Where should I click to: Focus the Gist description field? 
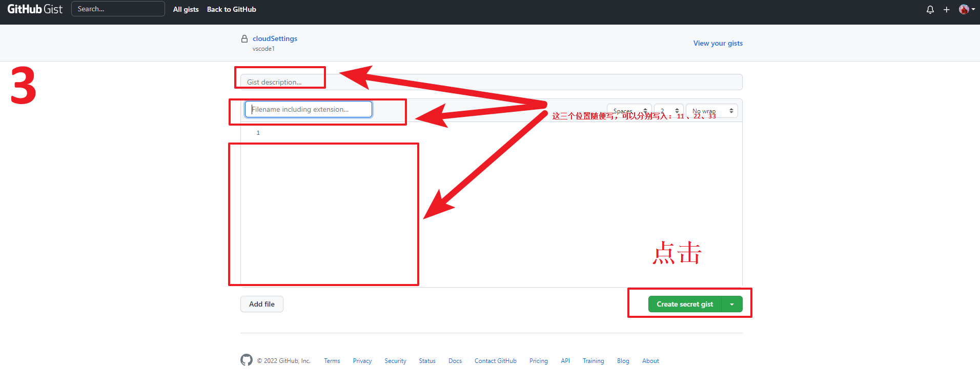pos(491,82)
